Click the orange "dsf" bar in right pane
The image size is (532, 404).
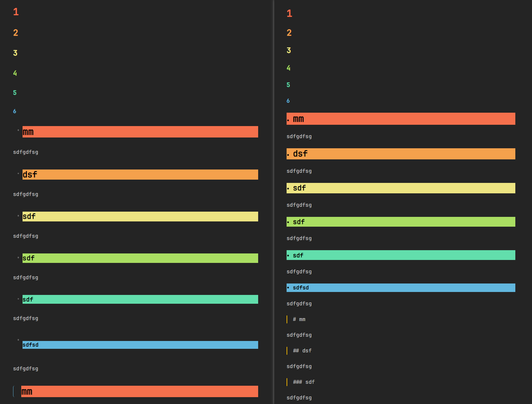(401, 154)
